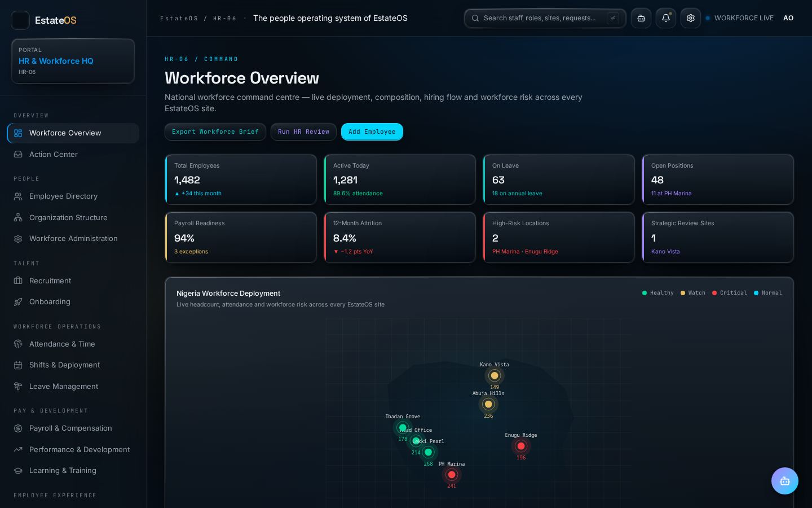Open Employee Directory in sidebar
This screenshot has height=508, width=812.
pos(73,196)
